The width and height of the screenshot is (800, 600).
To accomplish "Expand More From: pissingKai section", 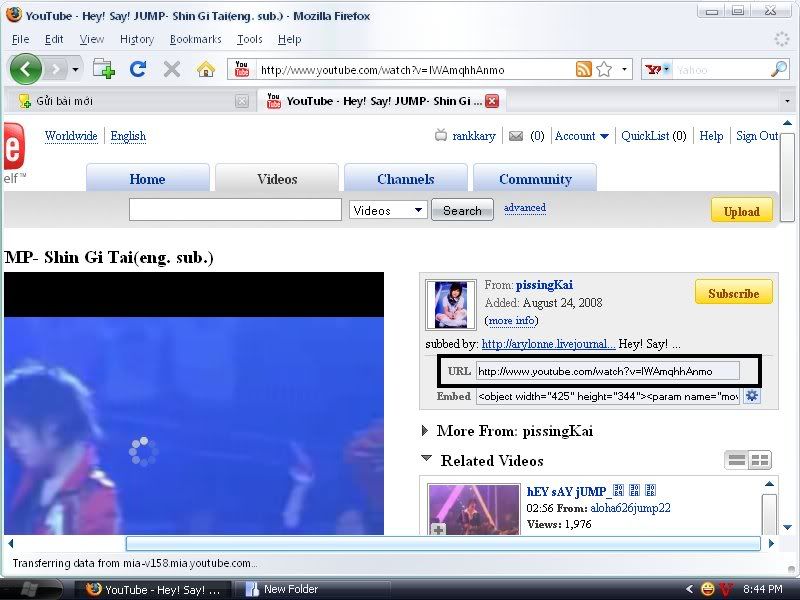I will tap(425, 431).
